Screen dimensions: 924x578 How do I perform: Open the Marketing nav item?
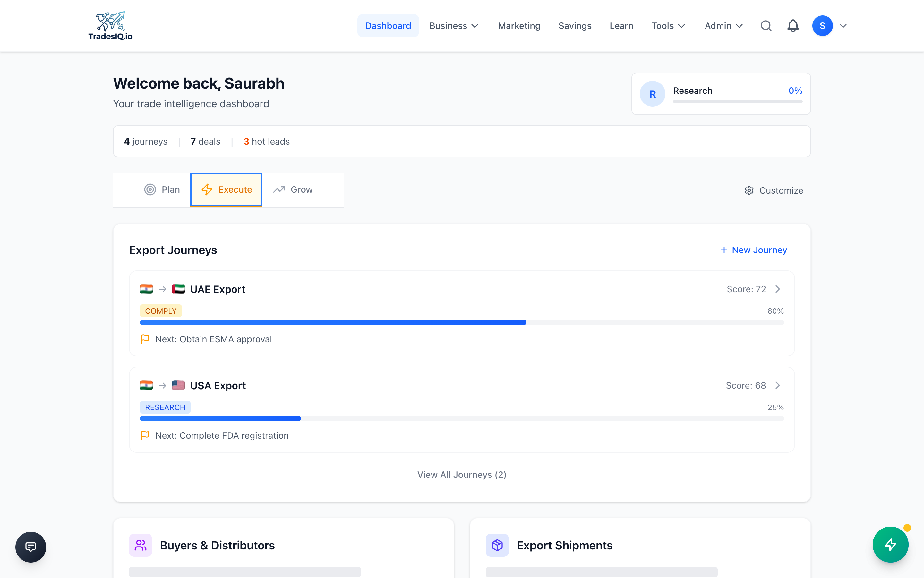[519, 26]
